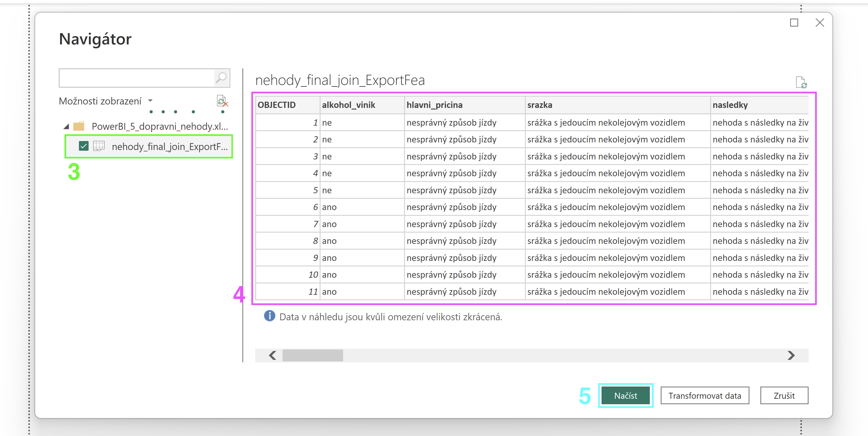Click the horizontal scrollbar thumb
Screen dimensions: 868x436
312,355
